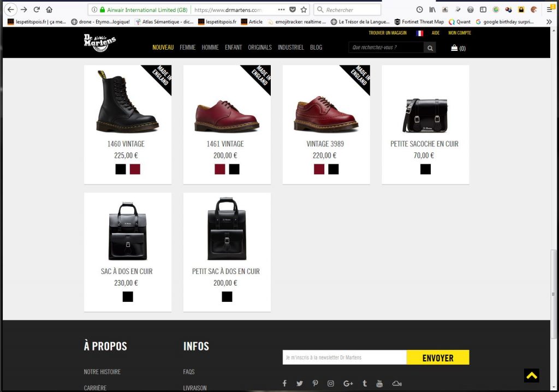This screenshot has height=392, width=559.
Task: Open the ENFANT menu
Action: [234, 47]
